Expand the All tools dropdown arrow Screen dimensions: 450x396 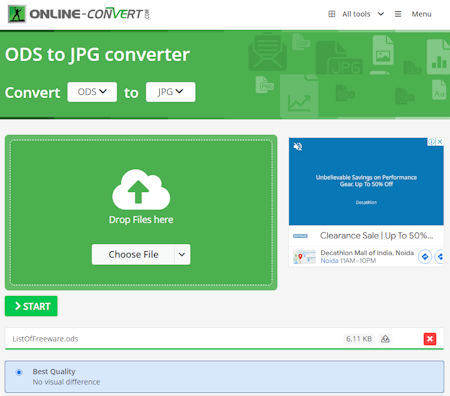pos(381,14)
